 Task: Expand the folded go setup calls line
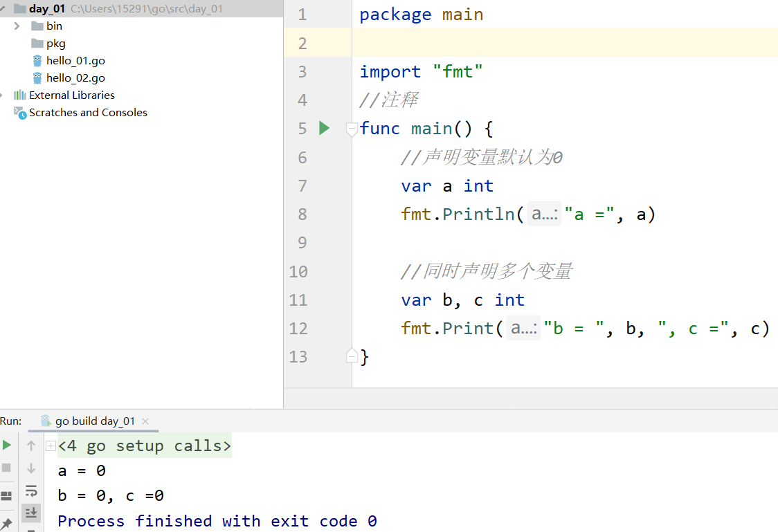[x=51, y=446]
